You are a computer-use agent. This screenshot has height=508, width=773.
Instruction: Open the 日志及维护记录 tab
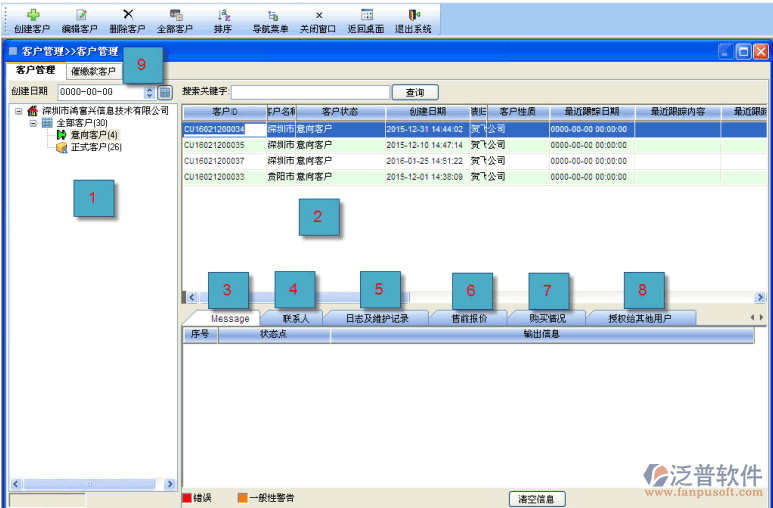click(377, 319)
